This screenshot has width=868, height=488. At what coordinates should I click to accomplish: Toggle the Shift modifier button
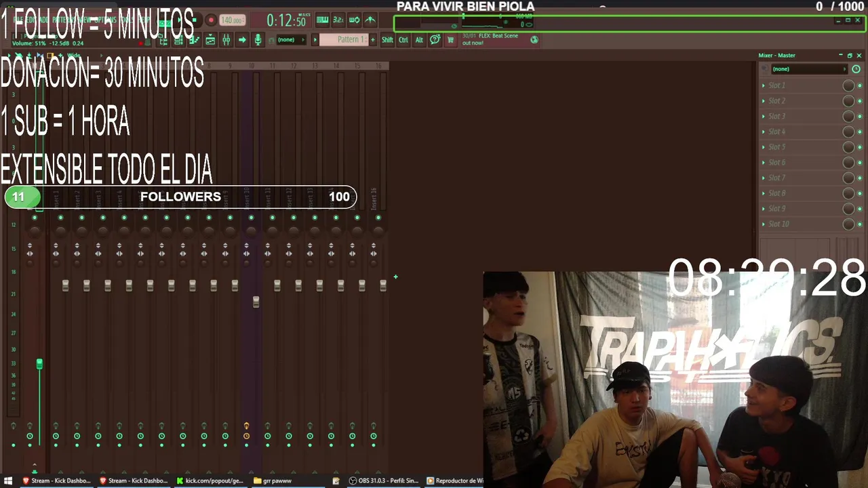387,40
